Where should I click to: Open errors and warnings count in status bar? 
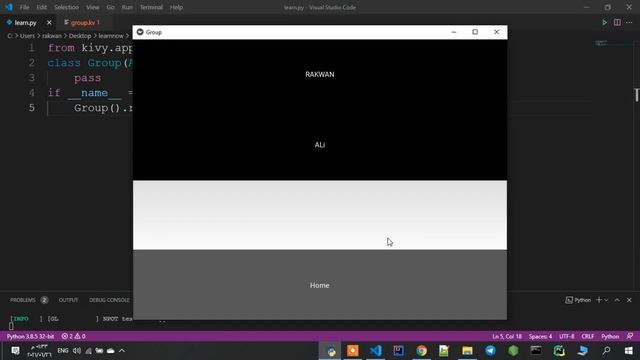point(73,336)
